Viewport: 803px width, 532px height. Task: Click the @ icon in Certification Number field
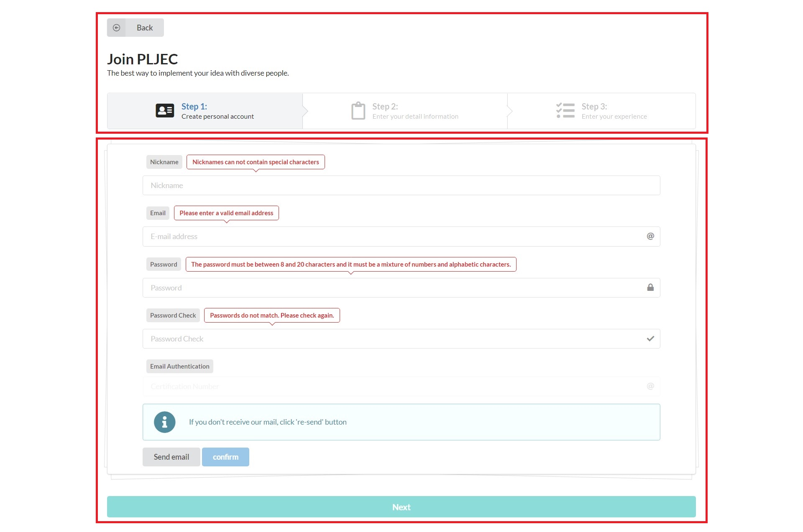pyautogui.click(x=650, y=386)
